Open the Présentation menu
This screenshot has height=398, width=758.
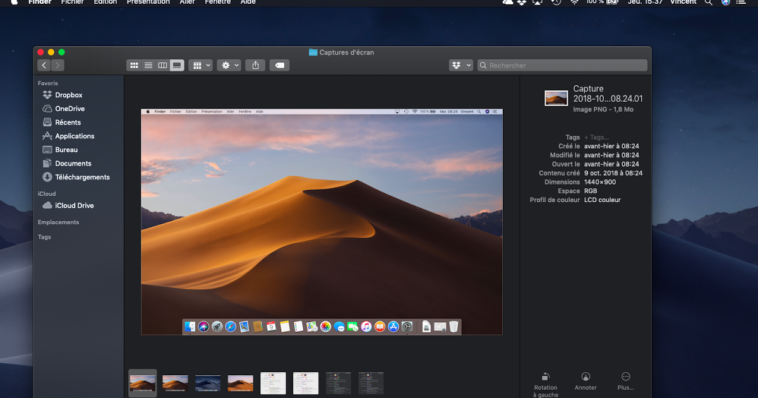coord(148,2)
